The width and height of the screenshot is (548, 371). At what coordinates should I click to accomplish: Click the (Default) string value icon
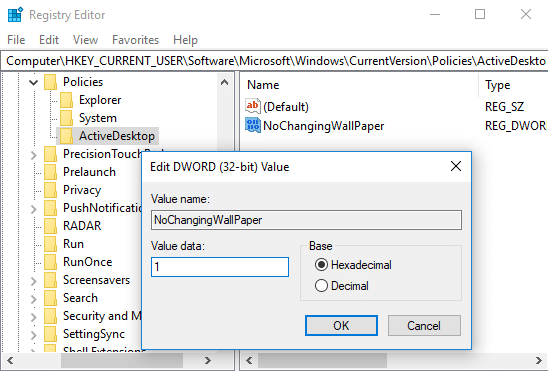pyautogui.click(x=253, y=106)
